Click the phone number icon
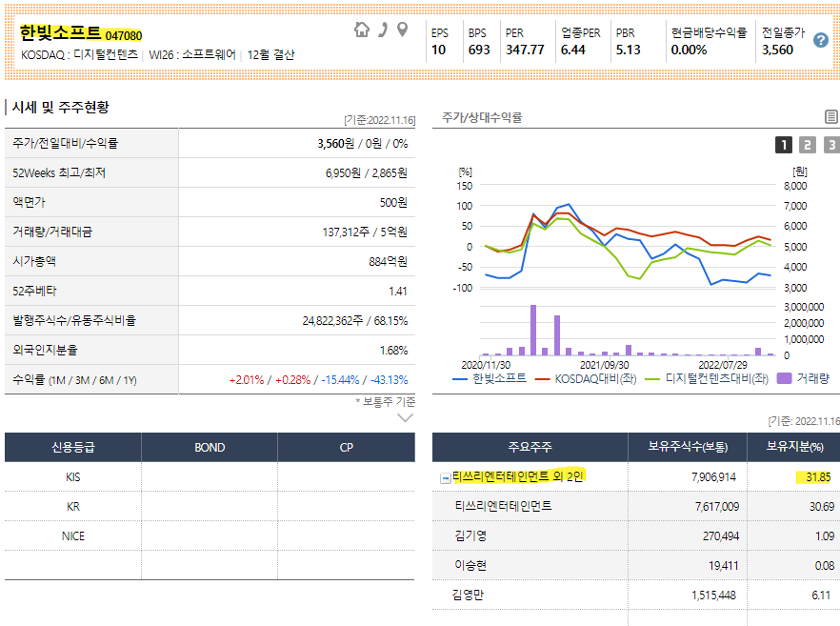840x626 pixels. pyautogui.click(x=383, y=30)
